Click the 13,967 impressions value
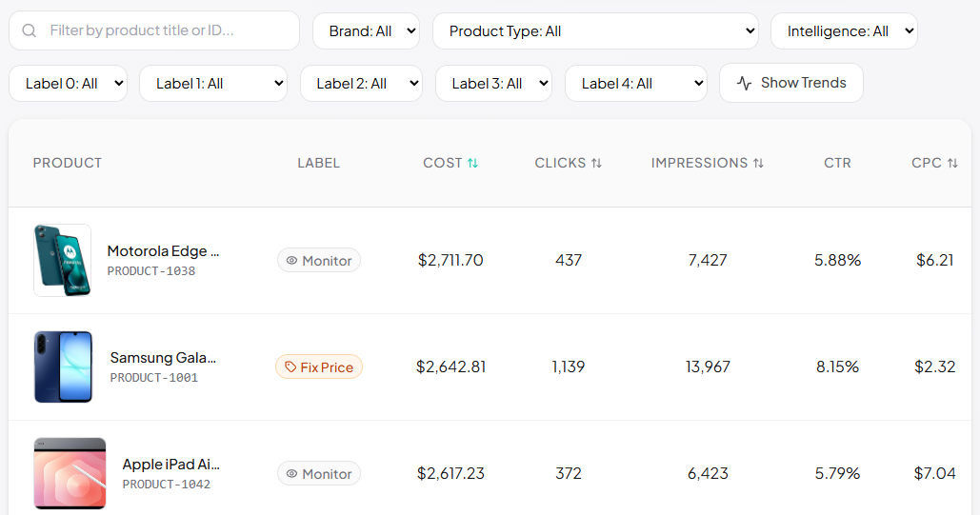Viewport: 980px width, 515px height. tap(708, 366)
